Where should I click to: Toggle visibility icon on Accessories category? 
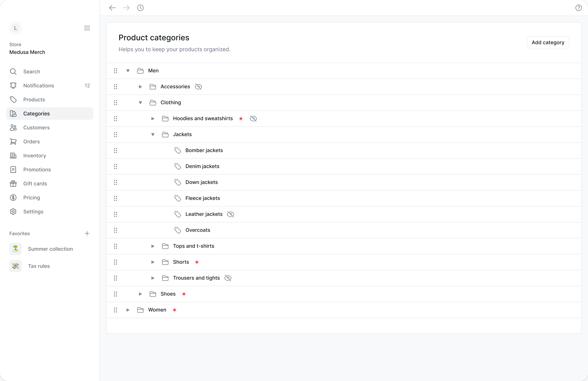(x=198, y=87)
